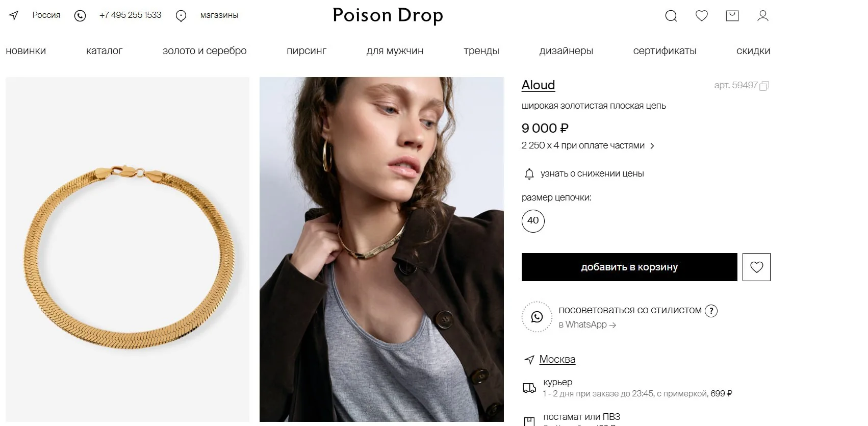Click the stylist help question mark
The width and height of the screenshot is (868, 426).
(711, 311)
